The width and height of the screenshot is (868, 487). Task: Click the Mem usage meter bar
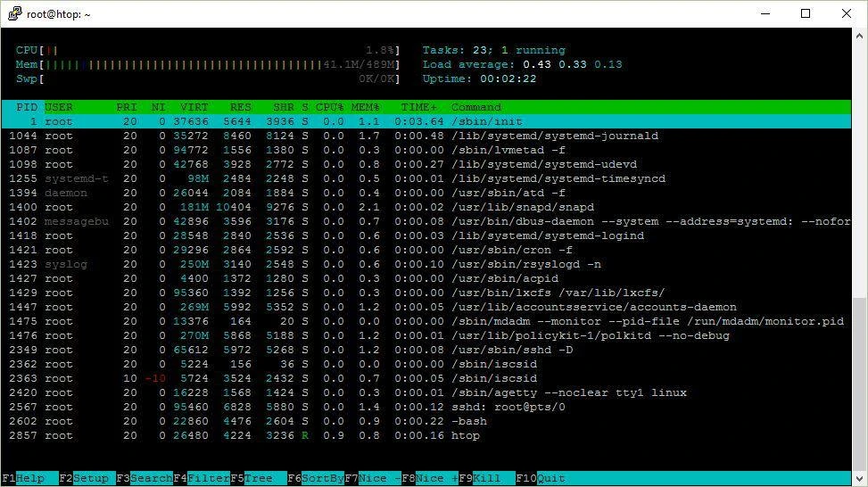[208, 65]
